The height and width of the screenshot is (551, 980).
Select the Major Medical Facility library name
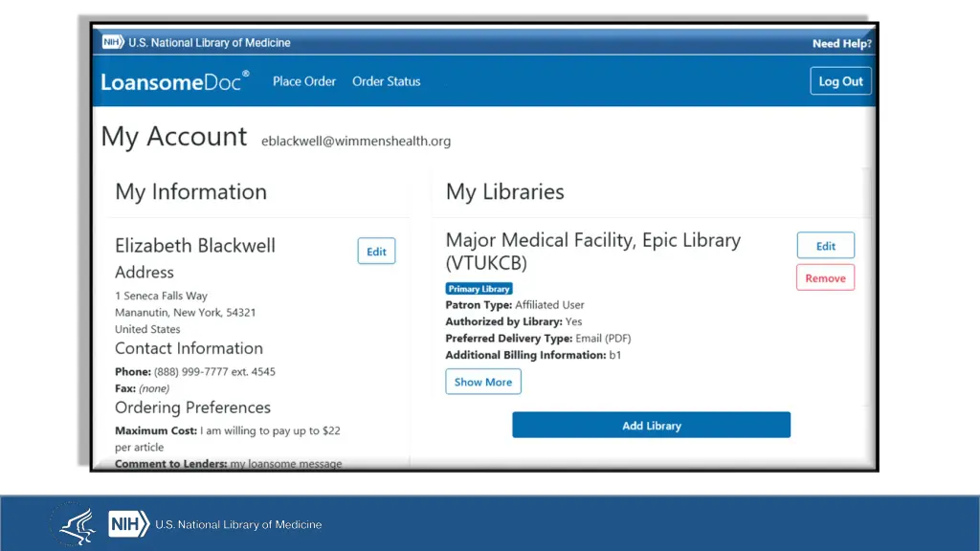[592, 252]
